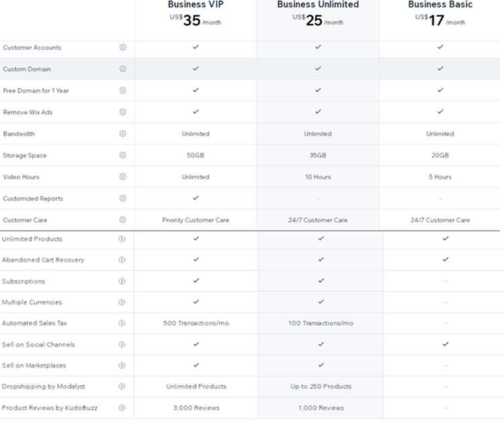The width and height of the screenshot is (504, 422).
Task: Show Abandoned Cart Recovery info icon
Action: coord(122,260)
